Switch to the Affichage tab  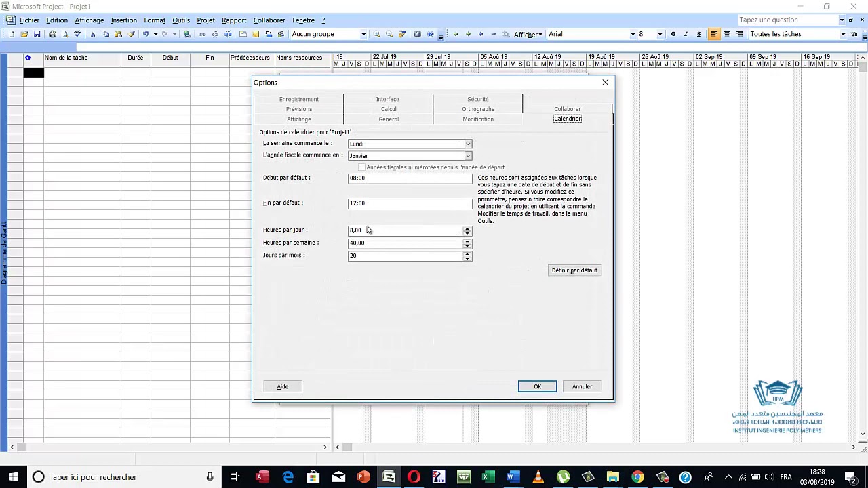[x=299, y=119]
